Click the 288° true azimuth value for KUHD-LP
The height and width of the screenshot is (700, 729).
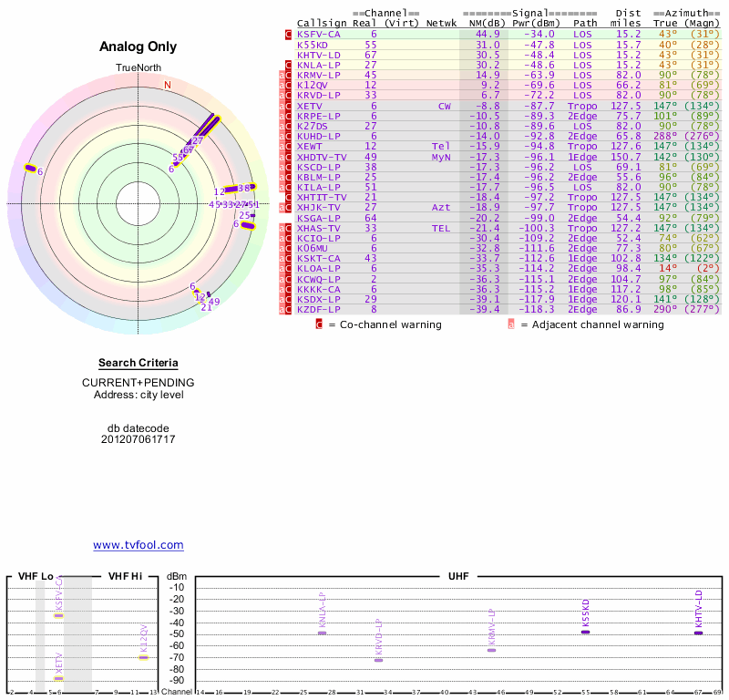click(665, 137)
